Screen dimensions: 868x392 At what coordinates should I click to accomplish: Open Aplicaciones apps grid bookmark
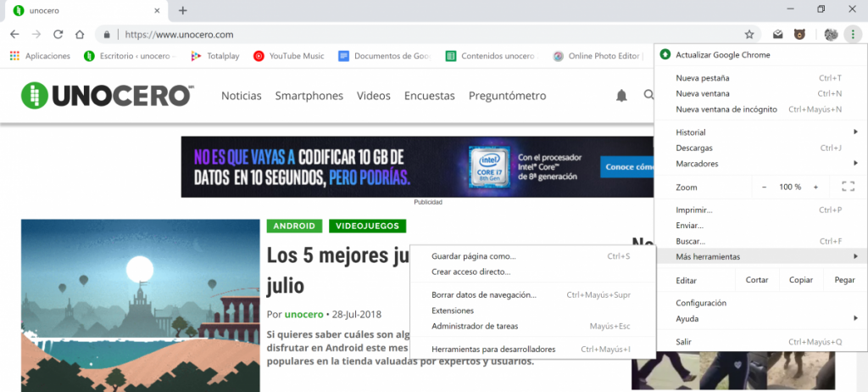click(x=40, y=56)
